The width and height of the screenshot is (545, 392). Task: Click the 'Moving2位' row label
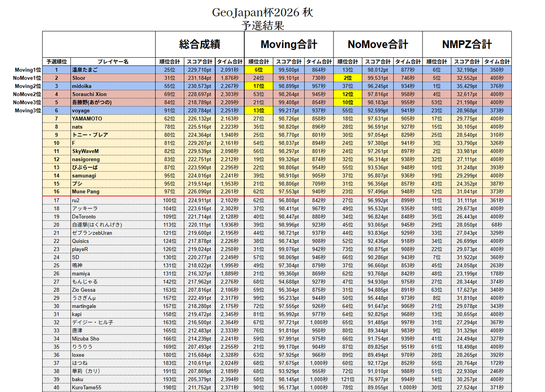pyautogui.click(x=28, y=86)
